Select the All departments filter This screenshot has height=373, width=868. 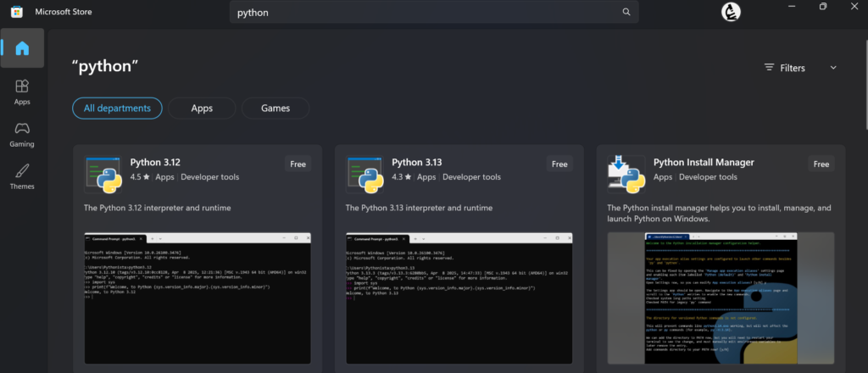pyautogui.click(x=117, y=108)
